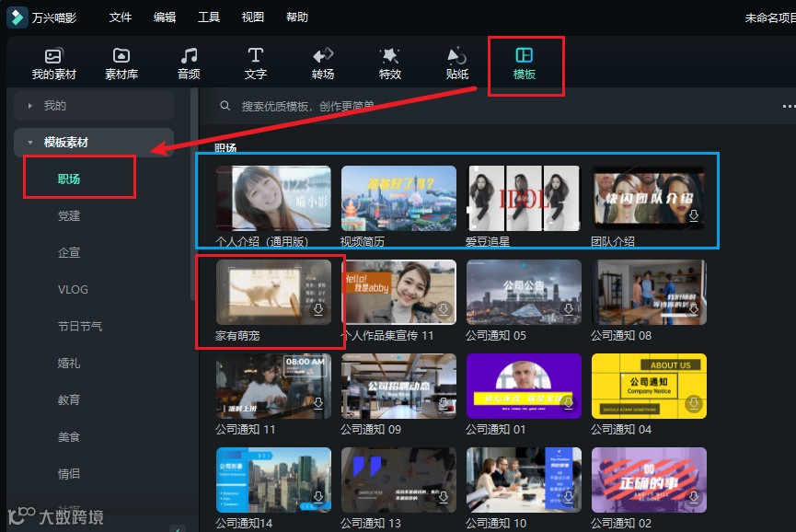Image resolution: width=796 pixels, height=532 pixels.
Task: Open the 工具 menu
Action: (208, 17)
